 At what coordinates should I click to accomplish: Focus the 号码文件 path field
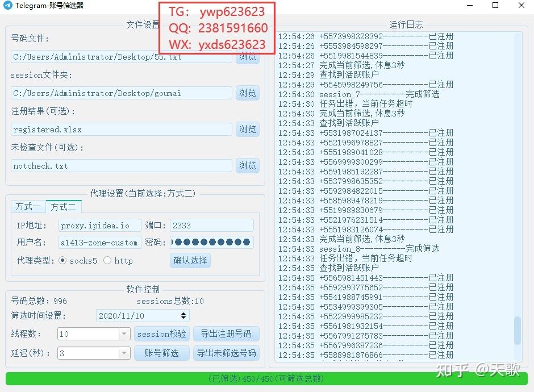tap(122, 57)
